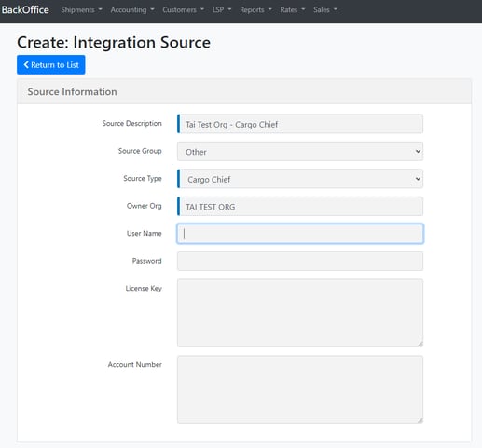Click the Account Number resize handle
The image size is (482, 448).
pyautogui.click(x=420, y=420)
